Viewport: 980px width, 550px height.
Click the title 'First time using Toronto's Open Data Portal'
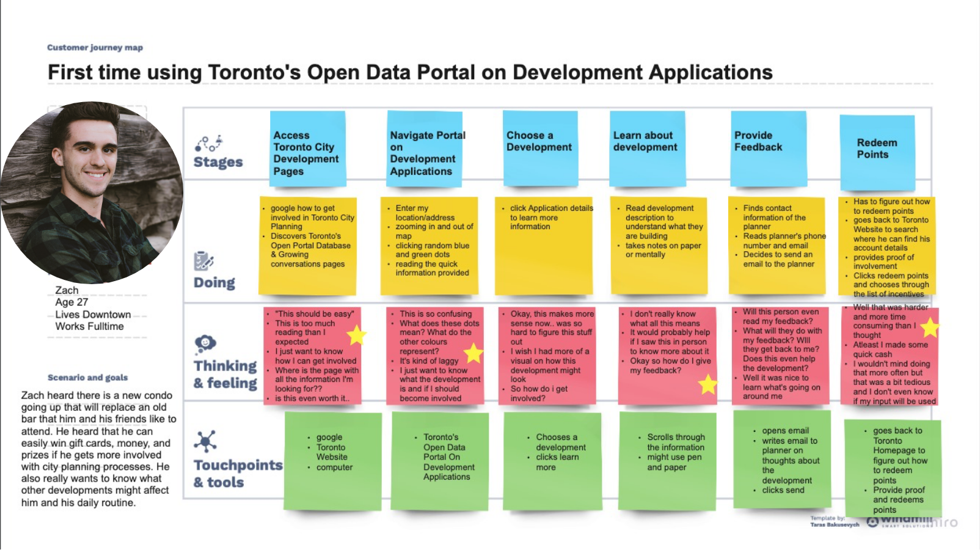click(x=410, y=72)
